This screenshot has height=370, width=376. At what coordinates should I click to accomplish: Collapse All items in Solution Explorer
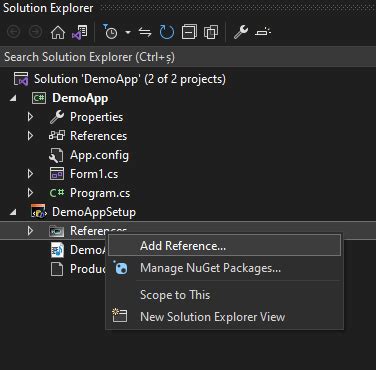(x=189, y=32)
